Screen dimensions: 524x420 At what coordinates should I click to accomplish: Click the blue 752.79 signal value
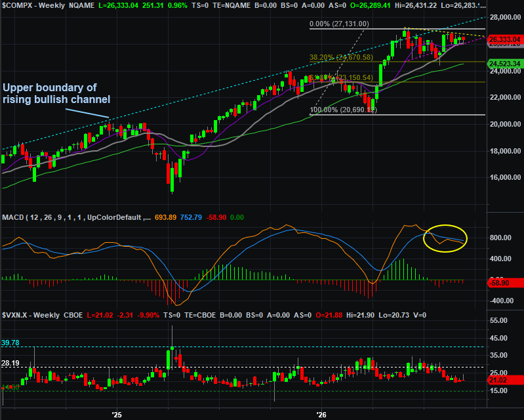click(191, 217)
